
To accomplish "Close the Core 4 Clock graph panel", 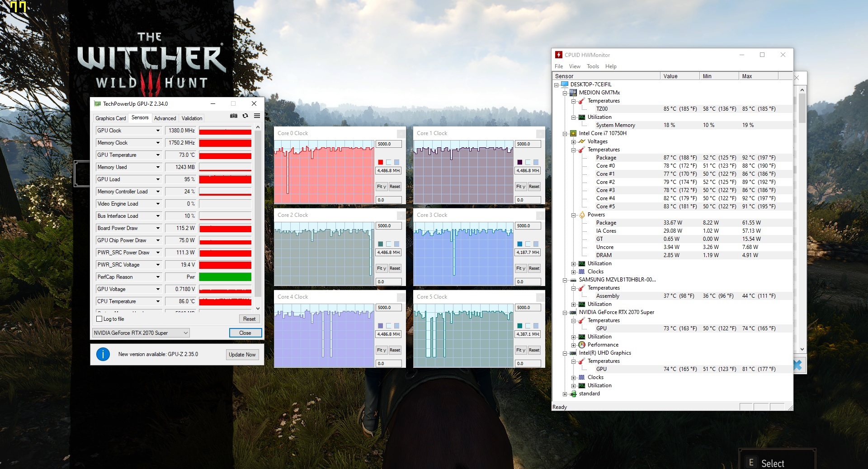I will (401, 297).
